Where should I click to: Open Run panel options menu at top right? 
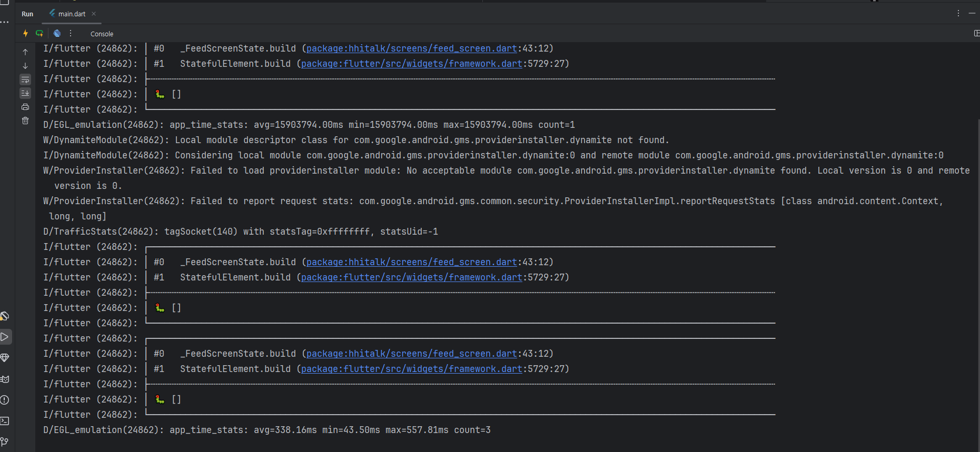tap(958, 13)
